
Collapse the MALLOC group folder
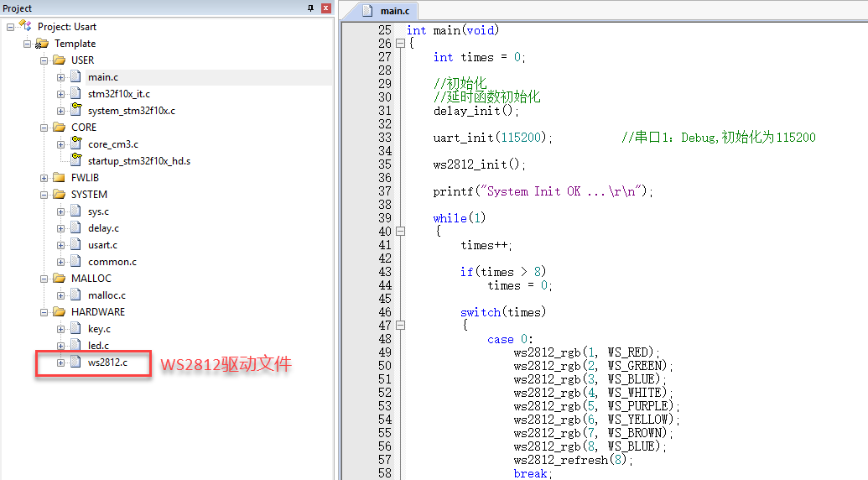click(44, 279)
